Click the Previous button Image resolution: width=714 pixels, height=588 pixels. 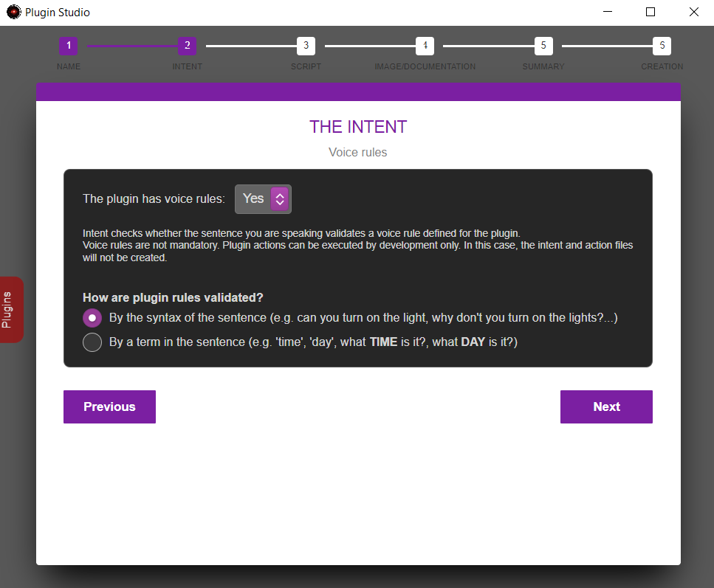click(109, 407)
